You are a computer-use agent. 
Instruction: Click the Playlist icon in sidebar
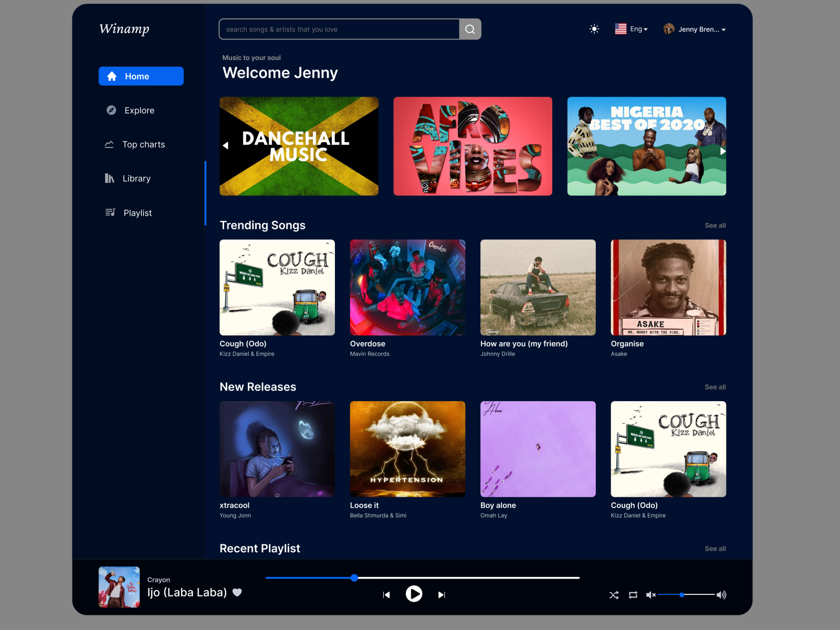coord(110,213)
